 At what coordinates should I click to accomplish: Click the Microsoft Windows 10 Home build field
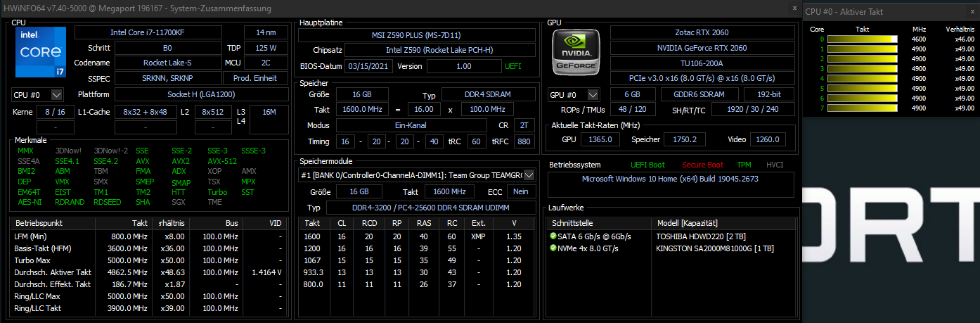pyautogui.click(x=671, y=184)
